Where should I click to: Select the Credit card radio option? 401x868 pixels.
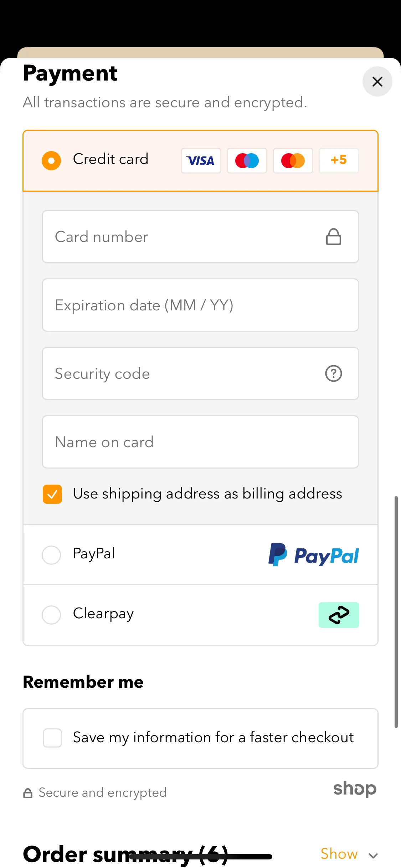[51, 161]
